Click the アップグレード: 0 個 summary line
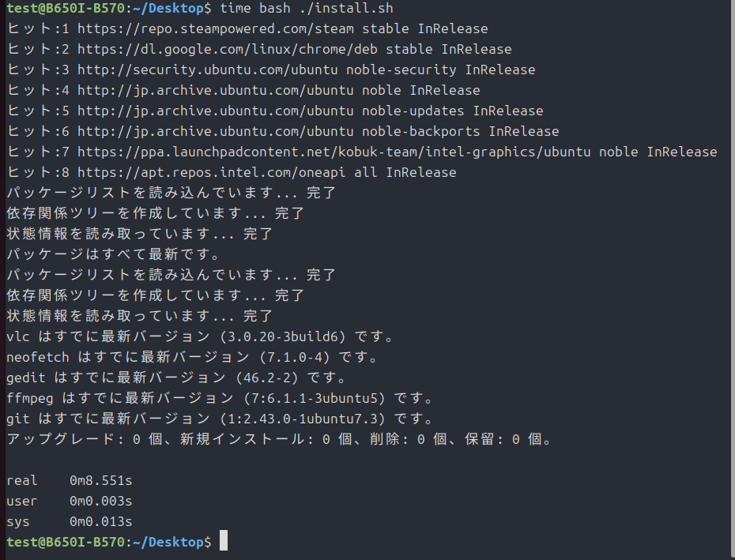Screen dimensions: 735x560 pos(279,439)
